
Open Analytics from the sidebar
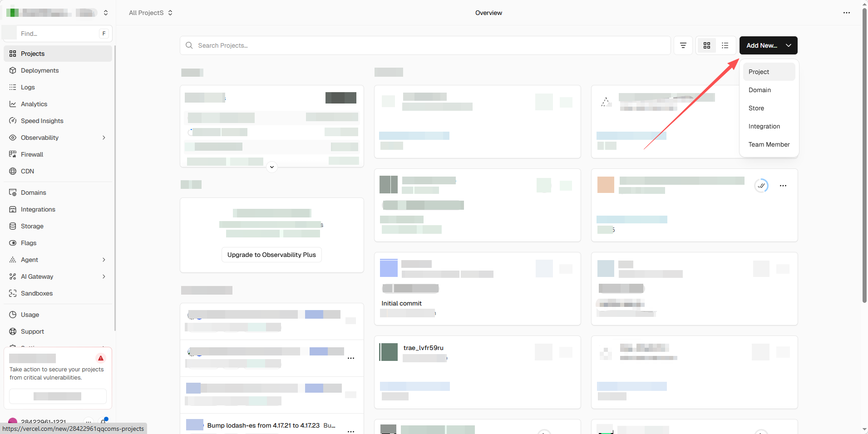click(34, 104)
